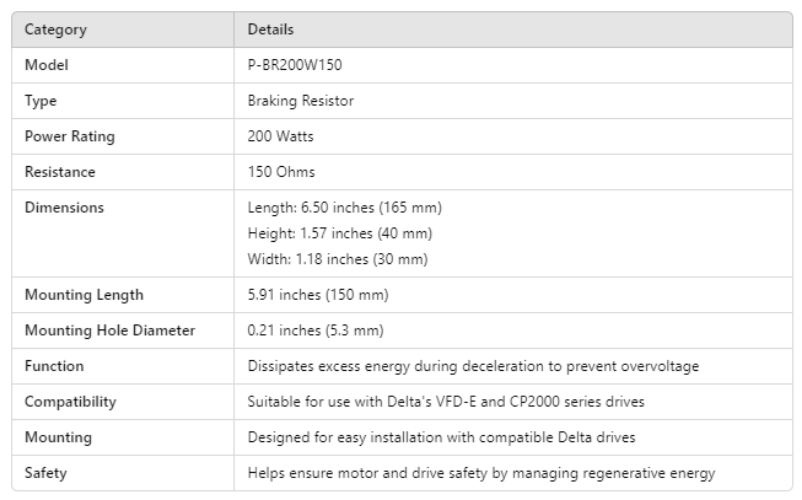The image size is (802, 500).
Task: Click the 0.21 inches hole diameter value
Action: [314, 331]
